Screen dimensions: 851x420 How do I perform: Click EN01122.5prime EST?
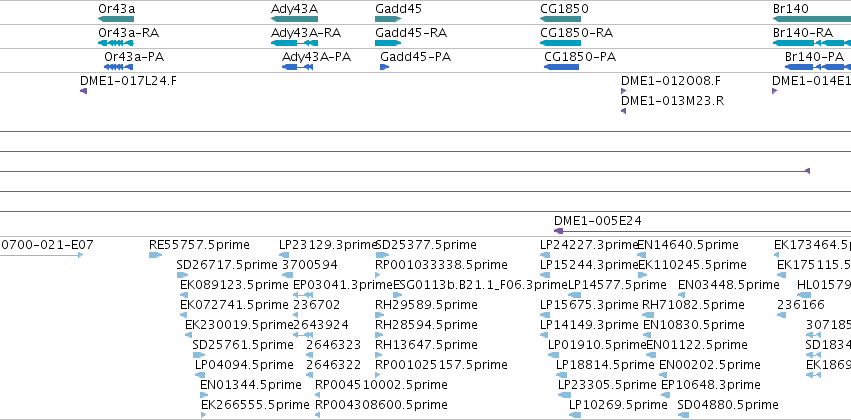(x=650, y=355)
